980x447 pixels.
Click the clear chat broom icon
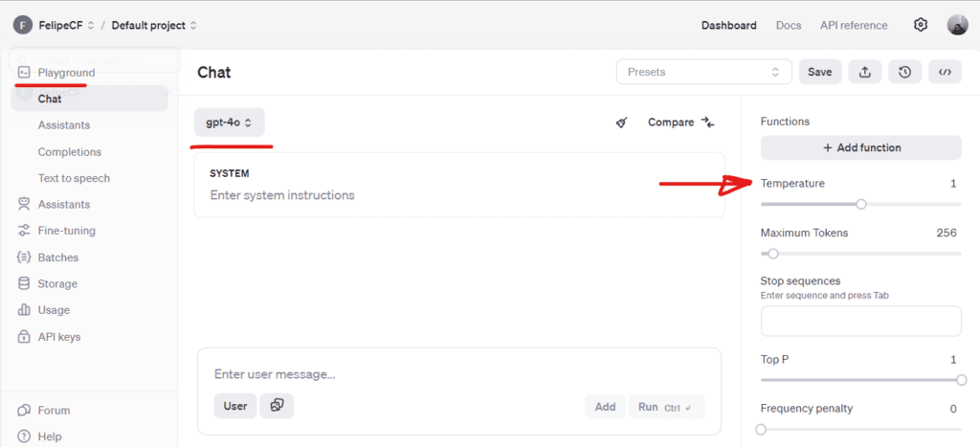click(622, 123)
